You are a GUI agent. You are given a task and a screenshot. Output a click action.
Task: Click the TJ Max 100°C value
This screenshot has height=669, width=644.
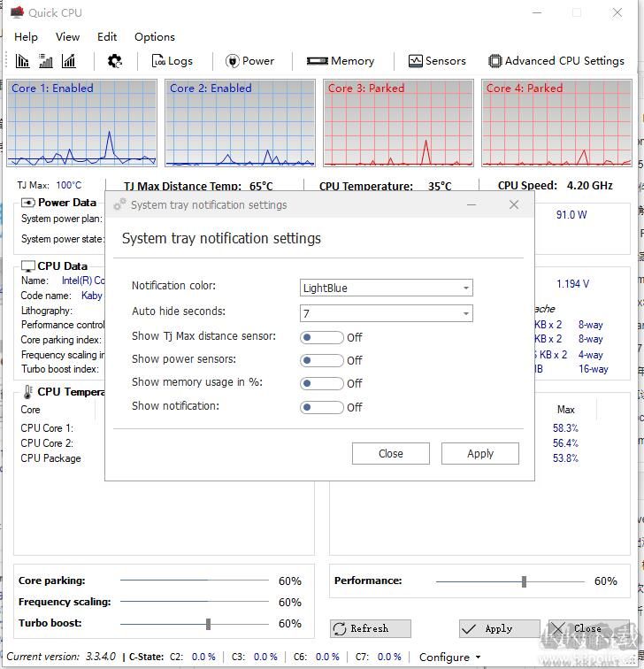pyautogui.click(x=69, y=185)
